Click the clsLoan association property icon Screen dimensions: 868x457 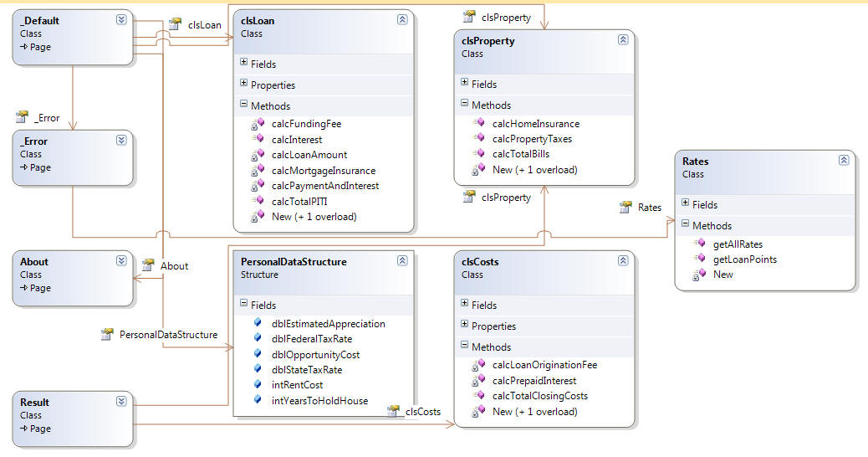point(175,23)
